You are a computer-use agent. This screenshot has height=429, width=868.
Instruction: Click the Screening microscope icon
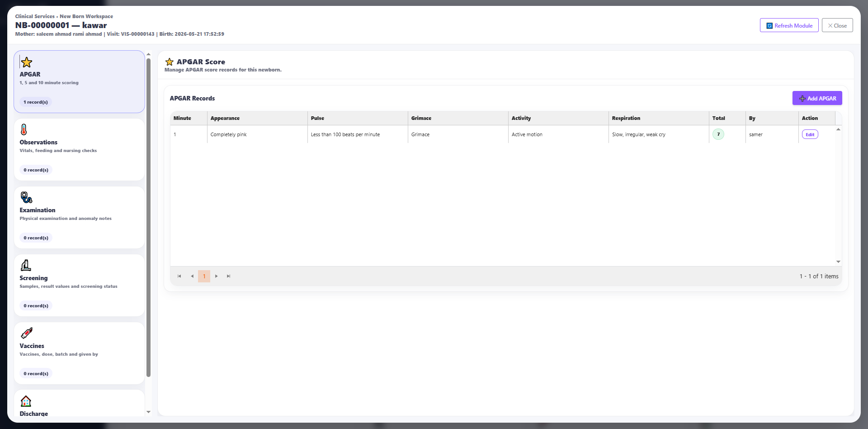pos(26,265)
